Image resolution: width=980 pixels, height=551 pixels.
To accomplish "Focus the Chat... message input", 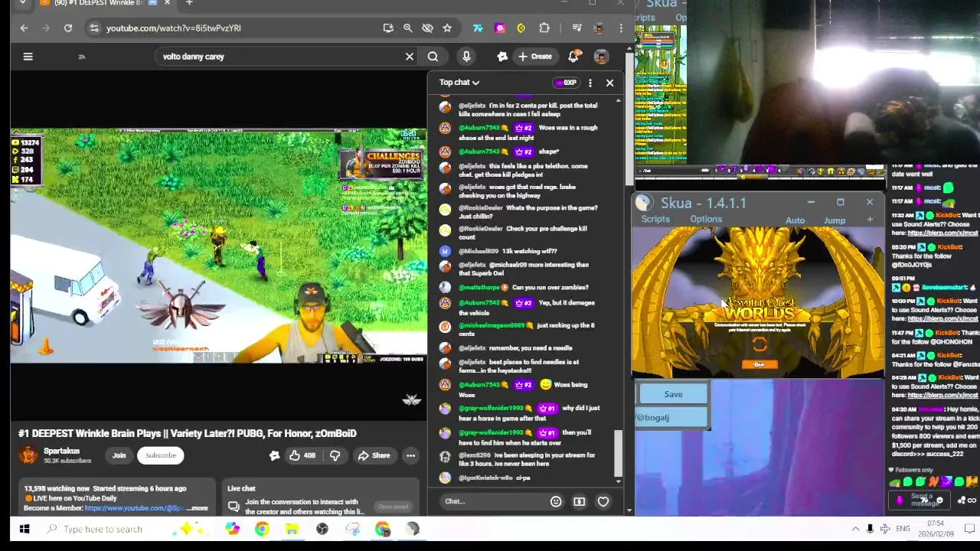I will coord(492,501).
